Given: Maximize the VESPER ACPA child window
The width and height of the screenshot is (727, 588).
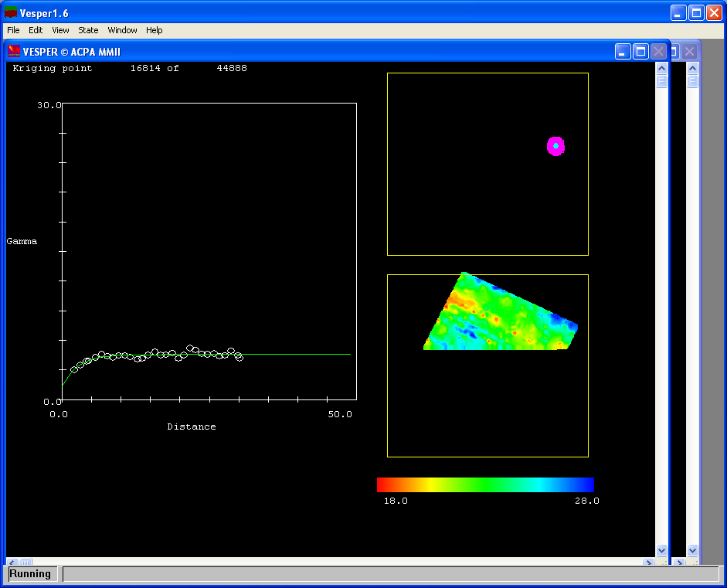Looking at the screenshot, I should pyautogui.click(x=640, y=52).
